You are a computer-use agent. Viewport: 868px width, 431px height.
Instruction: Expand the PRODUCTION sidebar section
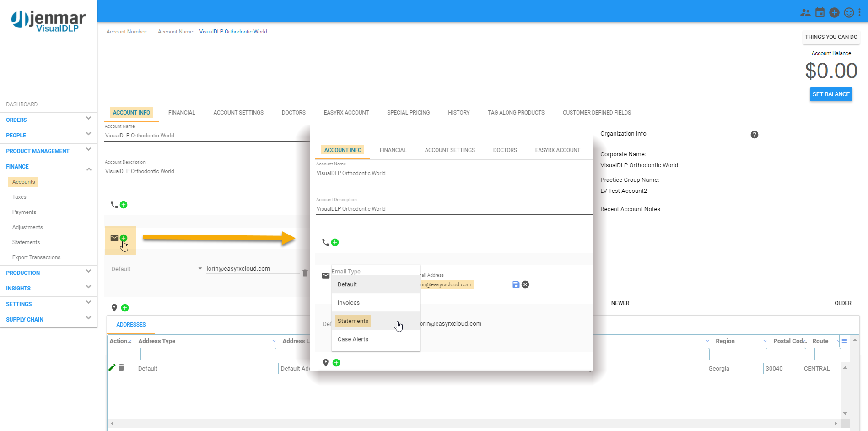pos(88,272)
